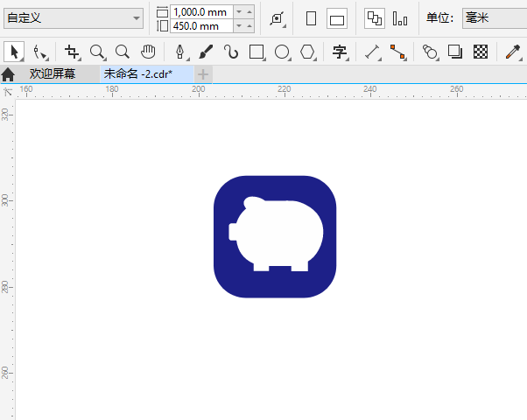This screenshot has height=420, width=527.
Task: Select the Pick (arrow) tool
Action: (15, 52)
